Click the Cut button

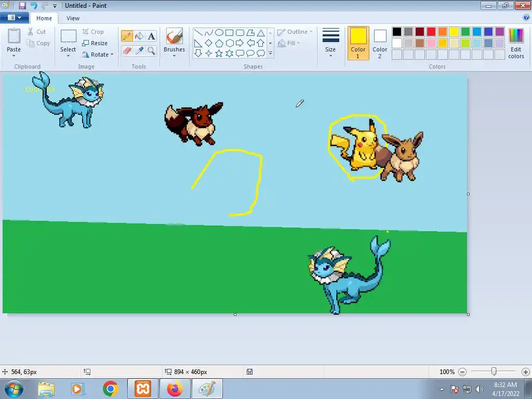pyautogui.click(x=37, y=32)
